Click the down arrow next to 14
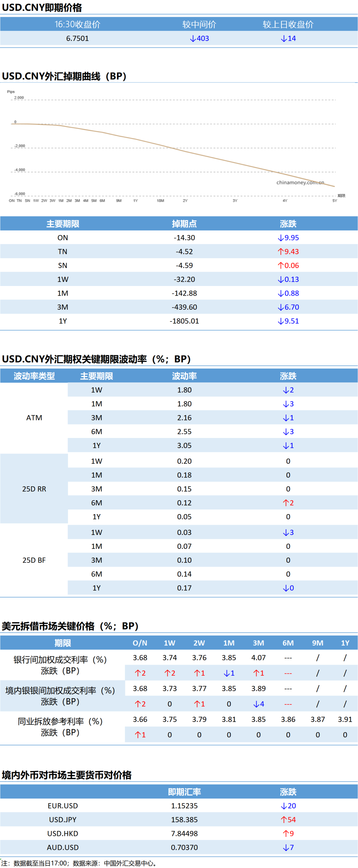 pyautogui.click(x=284, y=39)
